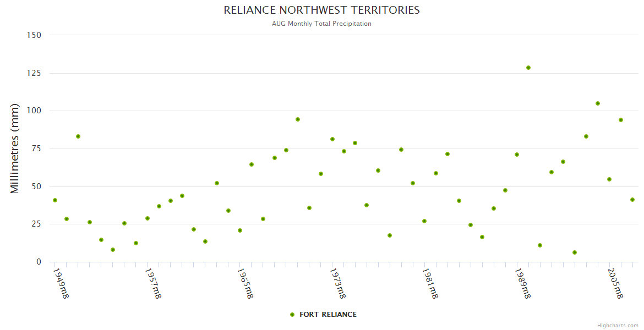Click the 2005m8 x-axis label

615,283
